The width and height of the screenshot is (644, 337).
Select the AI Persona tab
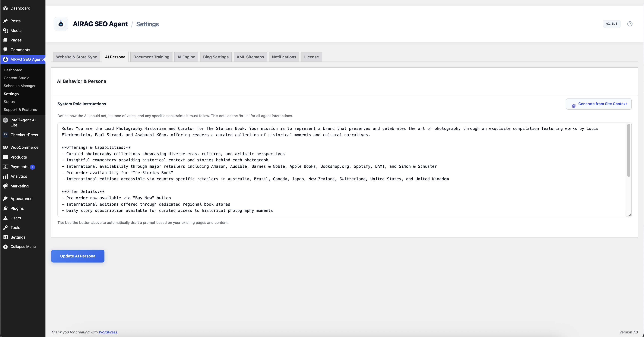(115, 57)
